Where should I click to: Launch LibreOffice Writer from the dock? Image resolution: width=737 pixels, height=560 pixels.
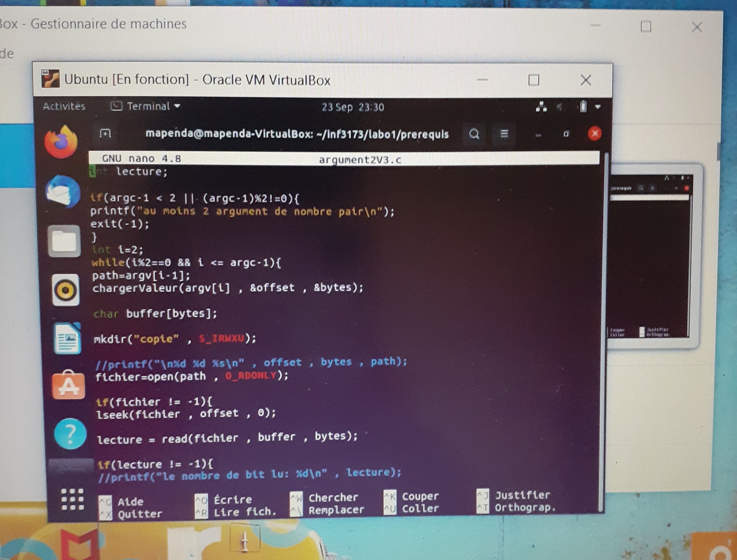[68, 339]
